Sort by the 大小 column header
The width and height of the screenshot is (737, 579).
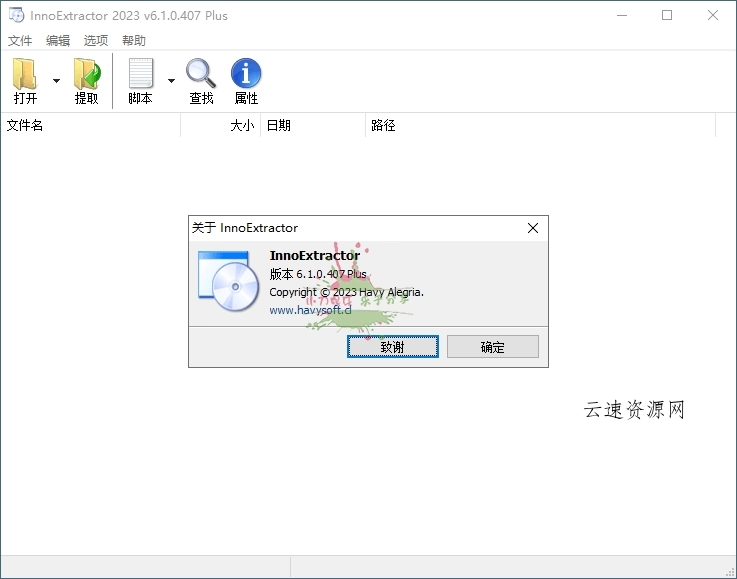[x=220, y=125]
